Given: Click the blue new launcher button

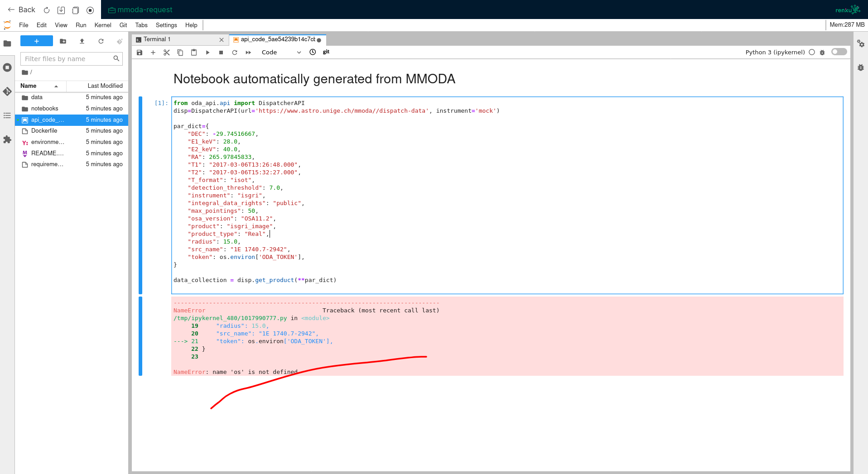Looking at the screenshot, I should (36, 41).
